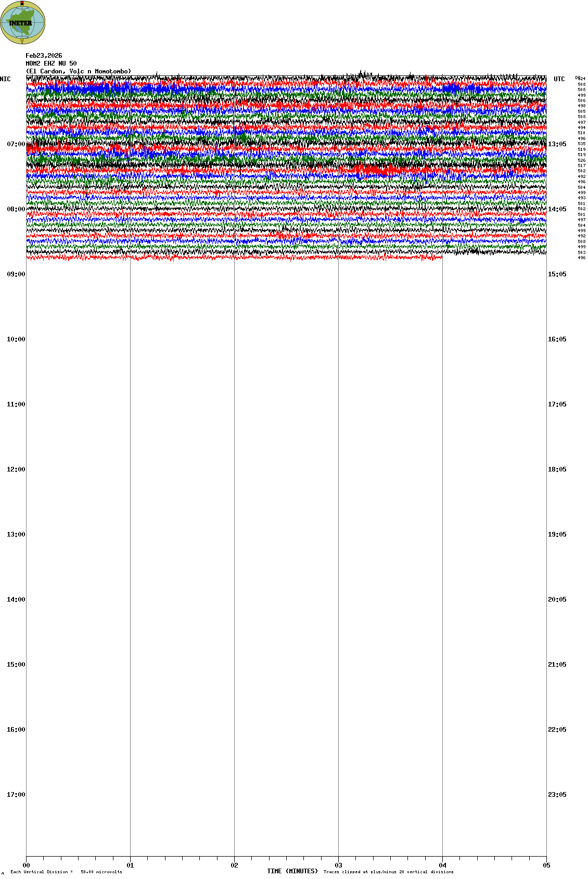Click the UTC time header

coord(559,79)
